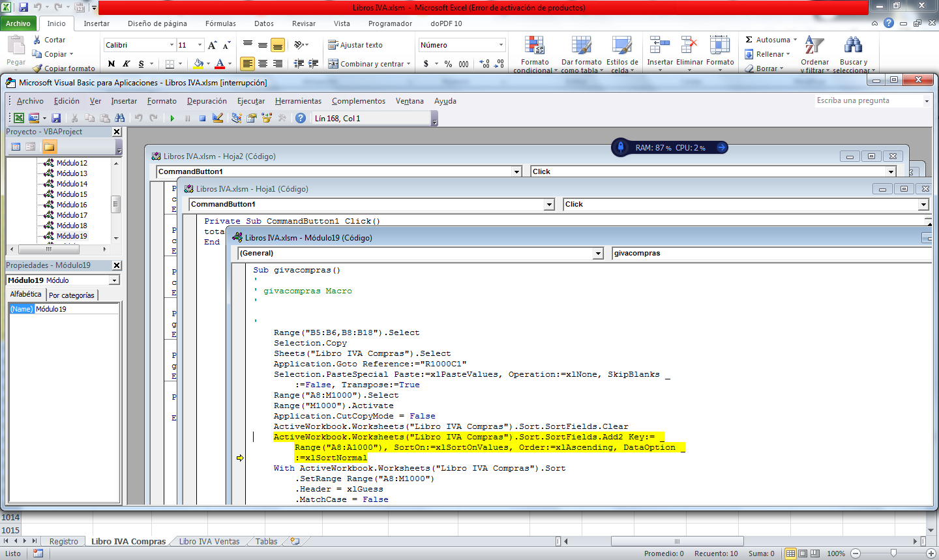Click Bold N icon in Excel ribbon
This screenshot has height=560, width=939.
coord(112,64)
